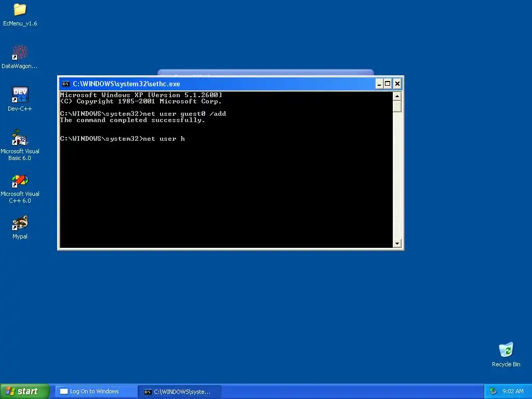
Task: Click the partly hidden window title bar behind console
Action: [x=265, y=73]
